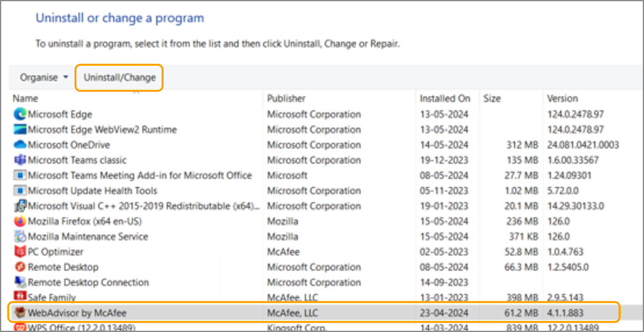Sort by Installed On column header
Viewport: 644px width, 332px height.
click(445, 98)
